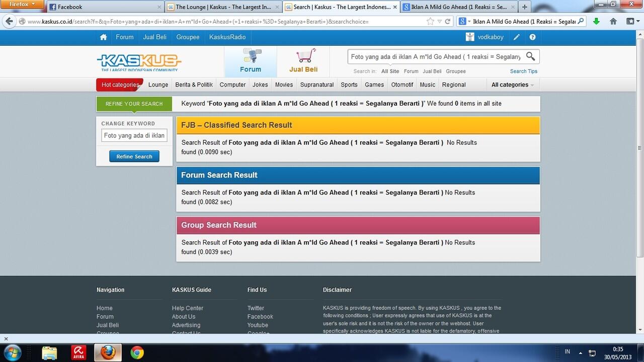Open Avira antivirus from taskbar
Viewport: 644px width, 362px height.
coord(78,352)
